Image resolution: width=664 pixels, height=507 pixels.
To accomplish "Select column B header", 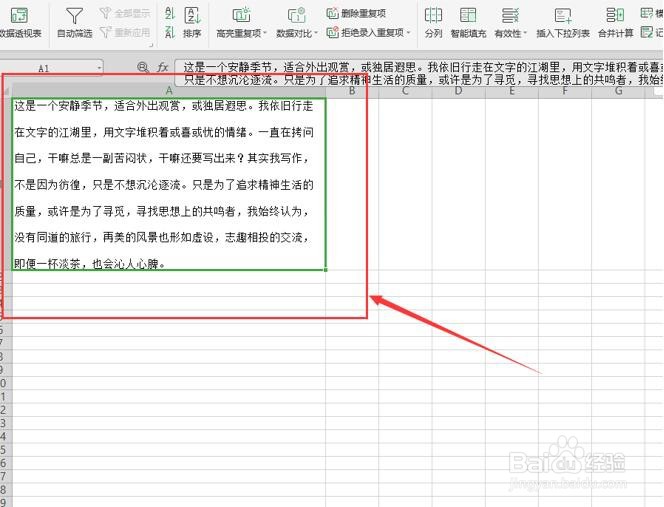I will [x=352, y=91].
